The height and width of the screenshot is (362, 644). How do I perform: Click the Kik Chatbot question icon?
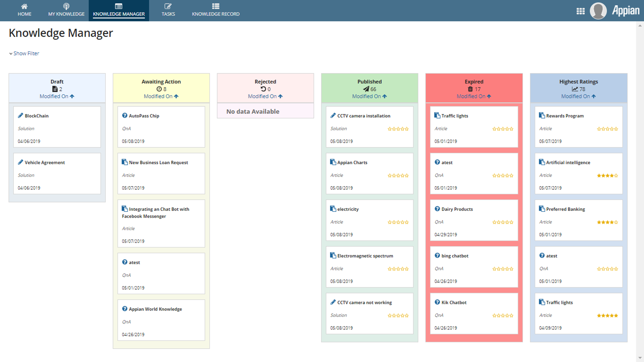click(437, 302)
